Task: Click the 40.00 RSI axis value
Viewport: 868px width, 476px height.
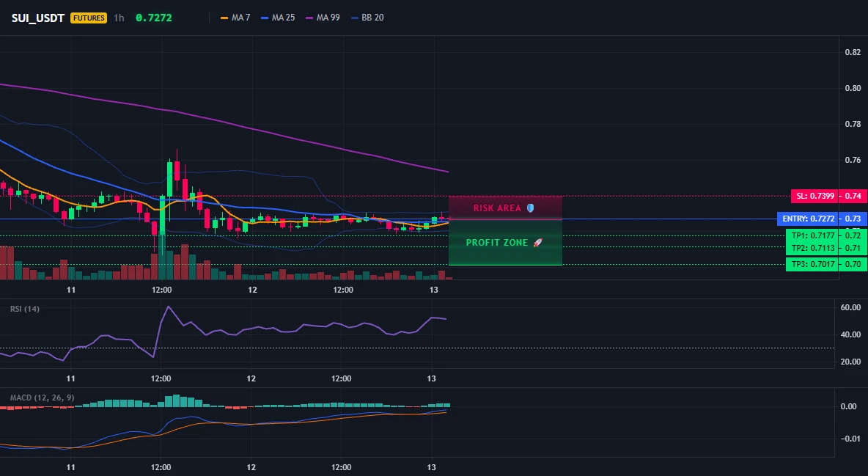Action: point(850,334)
